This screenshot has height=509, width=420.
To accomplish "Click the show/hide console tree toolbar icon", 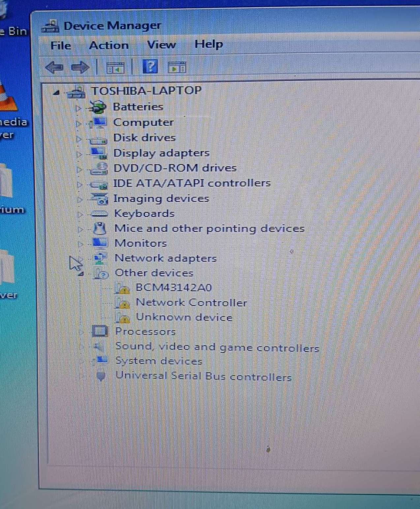I will point(115,68).
